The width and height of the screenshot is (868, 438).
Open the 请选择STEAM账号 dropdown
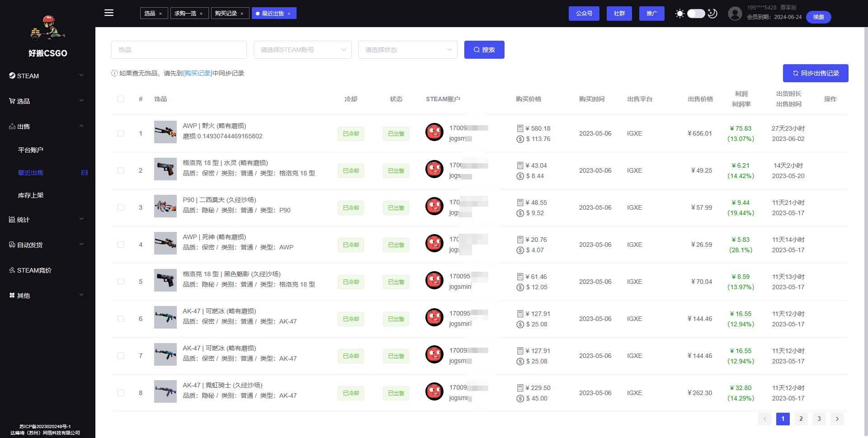coord(302,50)
